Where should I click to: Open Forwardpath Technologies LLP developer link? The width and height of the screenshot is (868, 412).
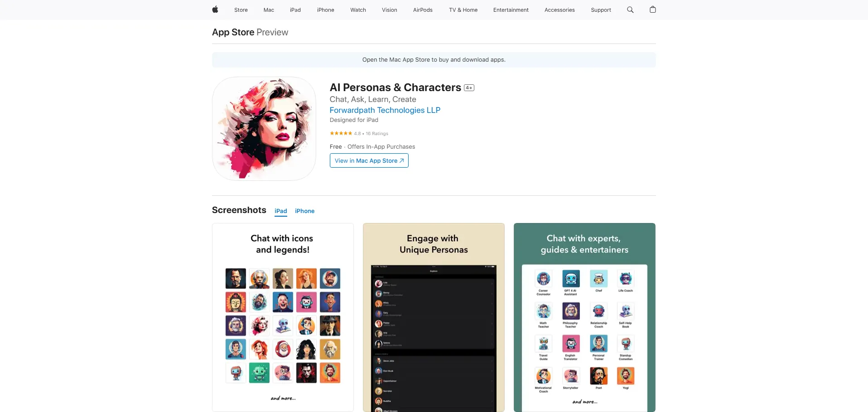[385, 110]
